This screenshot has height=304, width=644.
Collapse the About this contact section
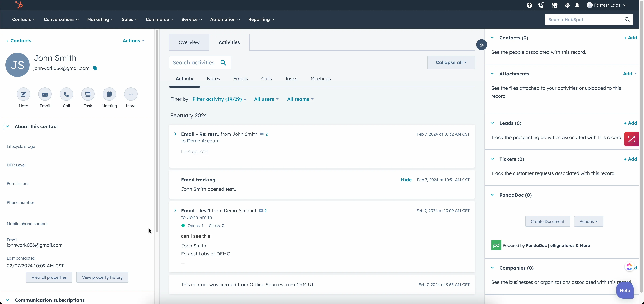pyautogui.click(x=8, y=126)
